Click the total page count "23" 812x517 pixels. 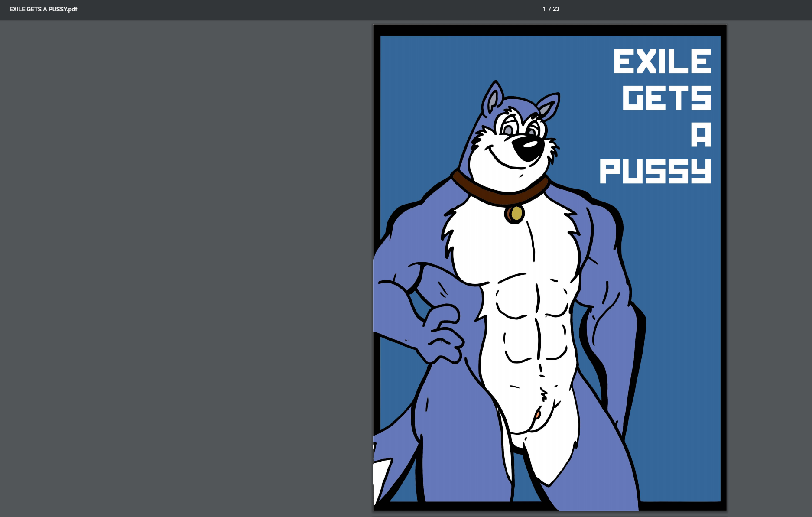pos(556,9)
